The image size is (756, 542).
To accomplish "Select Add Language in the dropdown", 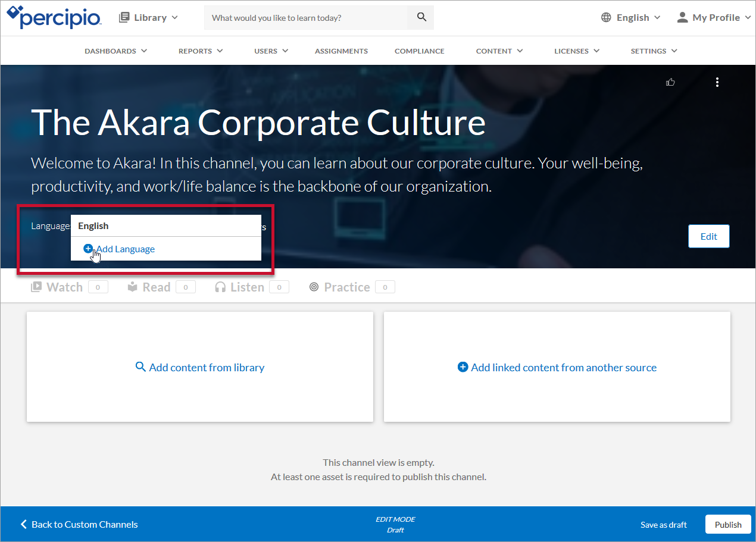I will pos(125,249).
